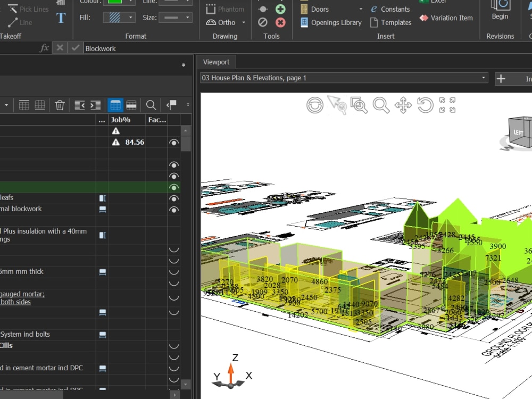Image resolution: width=532 pixels, height=399 pixels.
Task: Toggle visibility eye on 84.56 row
Action: coord(174,143)
